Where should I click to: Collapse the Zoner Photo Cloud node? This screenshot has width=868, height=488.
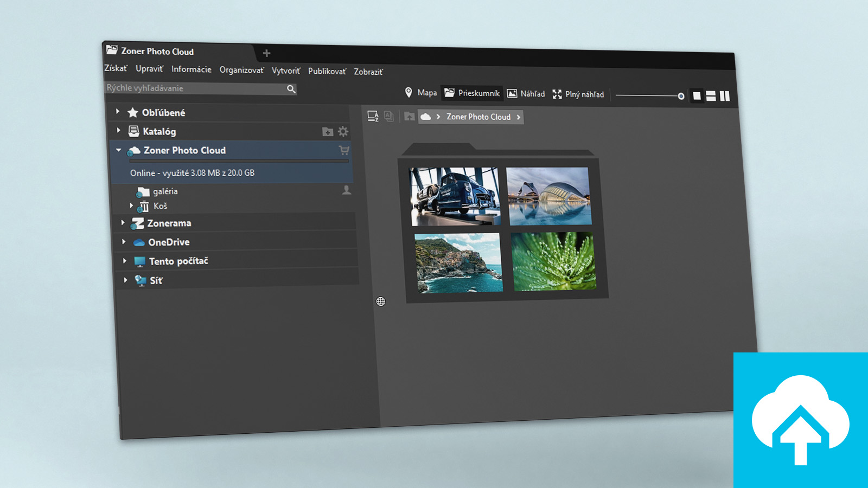coord(118,150)
